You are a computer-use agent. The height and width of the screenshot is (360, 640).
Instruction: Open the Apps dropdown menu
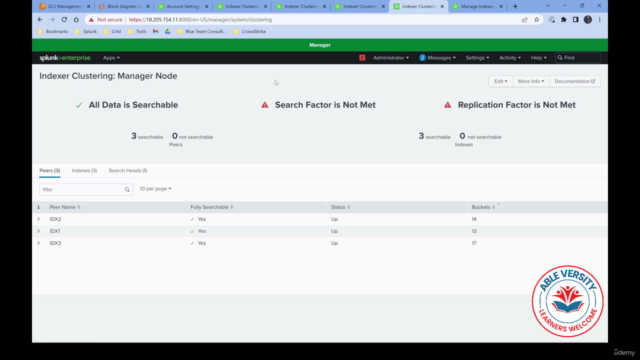[111, 58]
